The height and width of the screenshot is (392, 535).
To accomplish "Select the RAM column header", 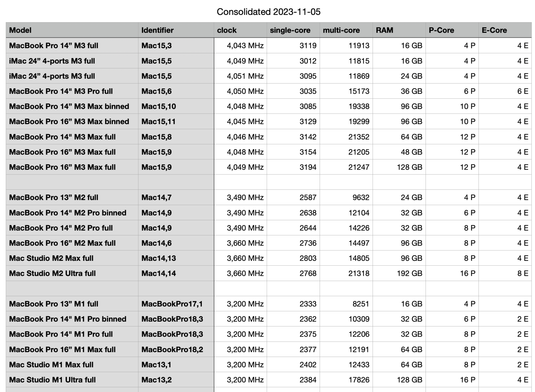I will pos(384,30).
